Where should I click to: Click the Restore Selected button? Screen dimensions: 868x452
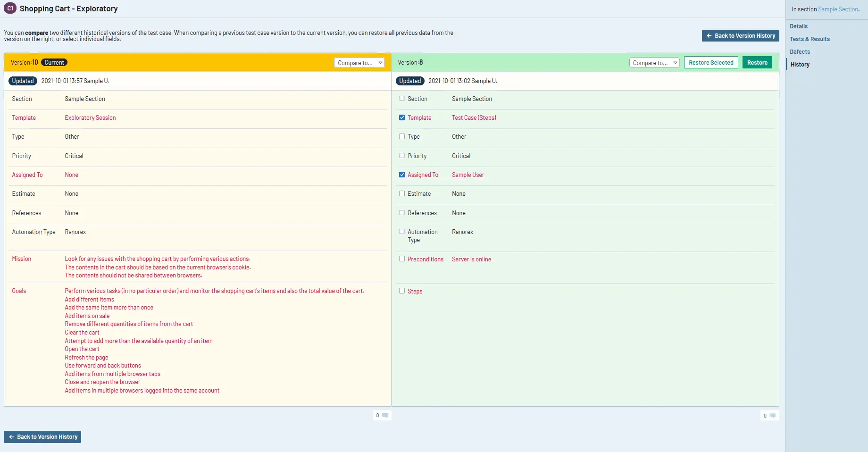pos(711,62)
